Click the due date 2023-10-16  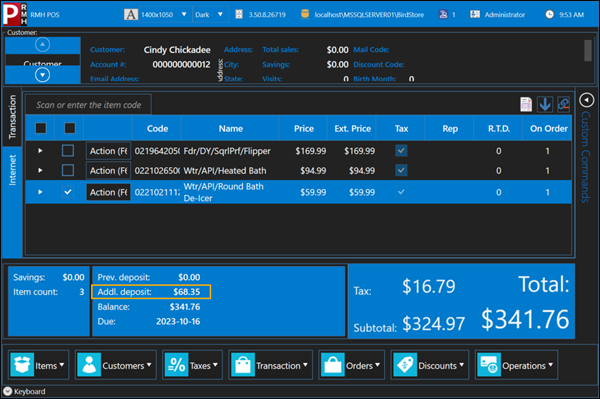[x=178, y=321]
